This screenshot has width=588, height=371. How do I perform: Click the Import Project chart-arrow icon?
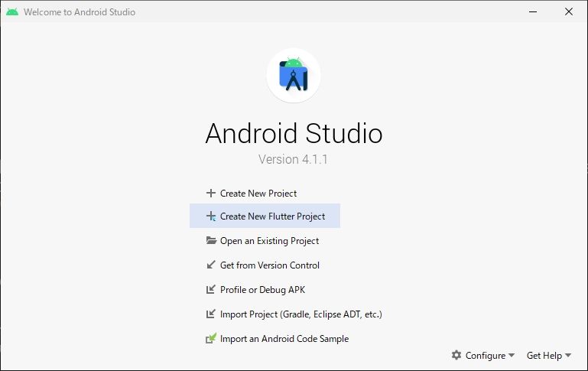pyautogui.click(x=211, y=314)
